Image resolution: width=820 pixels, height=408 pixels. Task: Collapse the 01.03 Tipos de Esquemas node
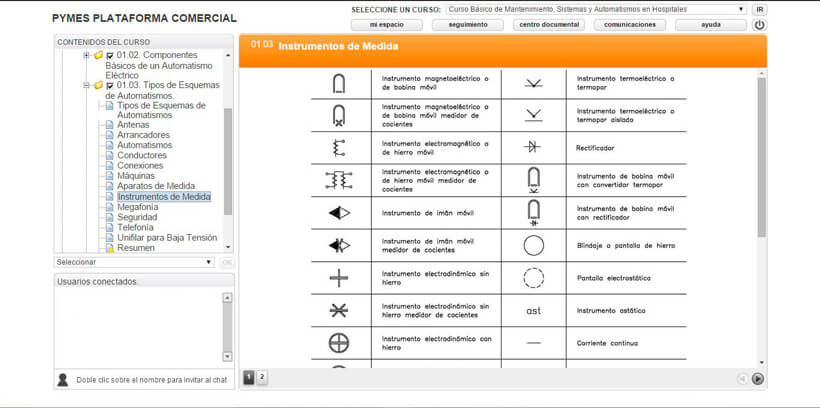(86, 86)
